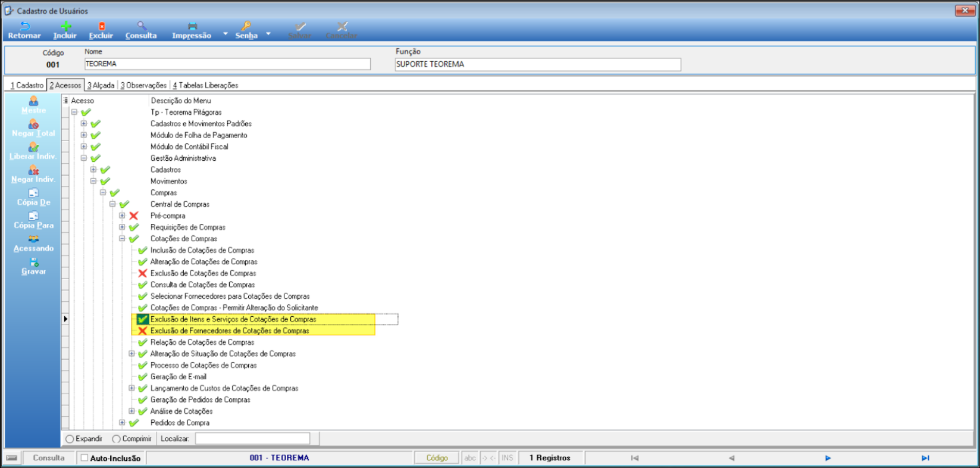
Task: Open the 4 Tabelas Liberações tab
Action: [205, 85]
